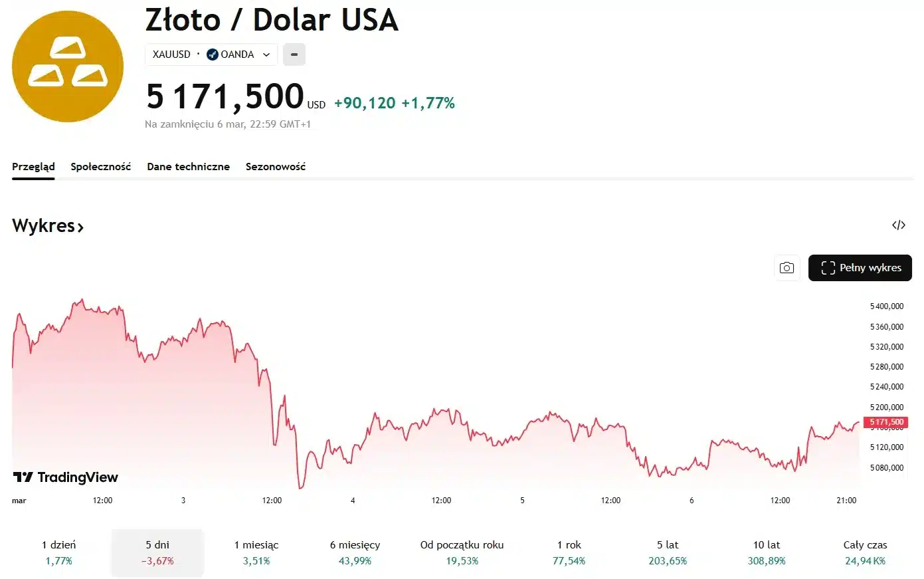Show the Cały czas range
The height and width of the screenshot is (579, 924).
[x=865, y=552]
